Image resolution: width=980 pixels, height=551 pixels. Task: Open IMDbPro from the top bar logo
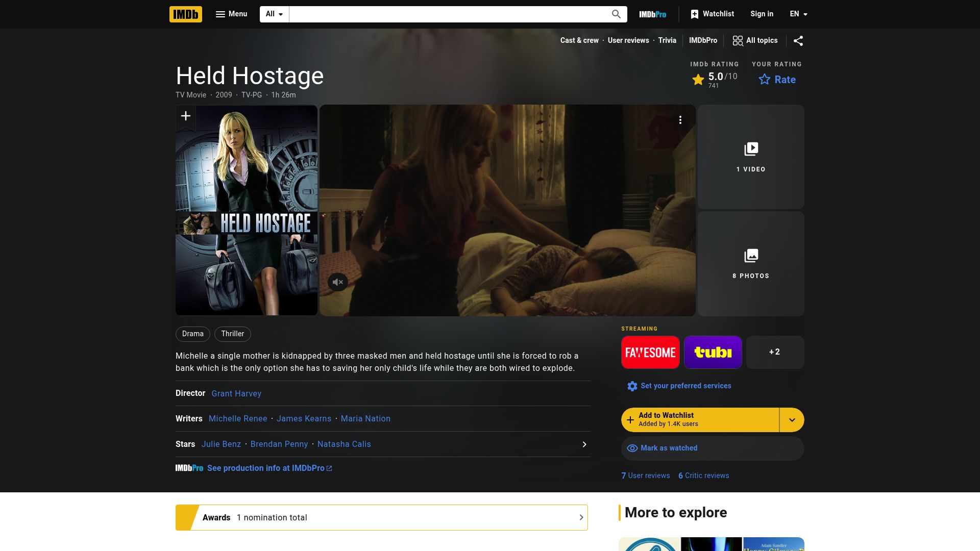652,14
